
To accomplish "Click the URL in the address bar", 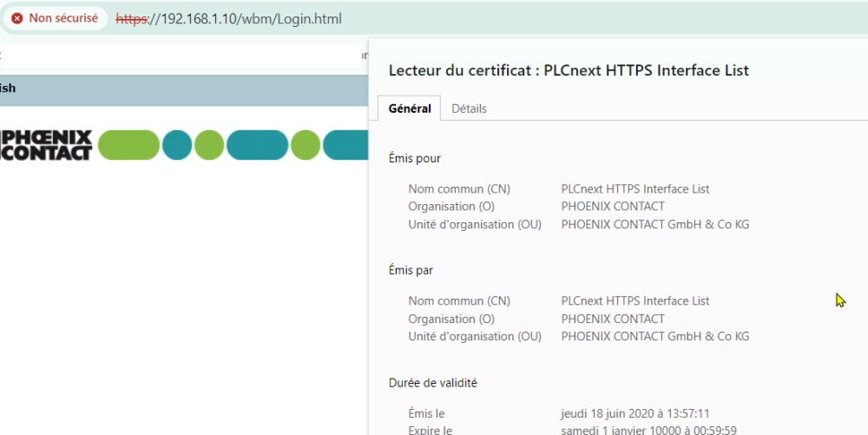I will click(x=229, y=18).
